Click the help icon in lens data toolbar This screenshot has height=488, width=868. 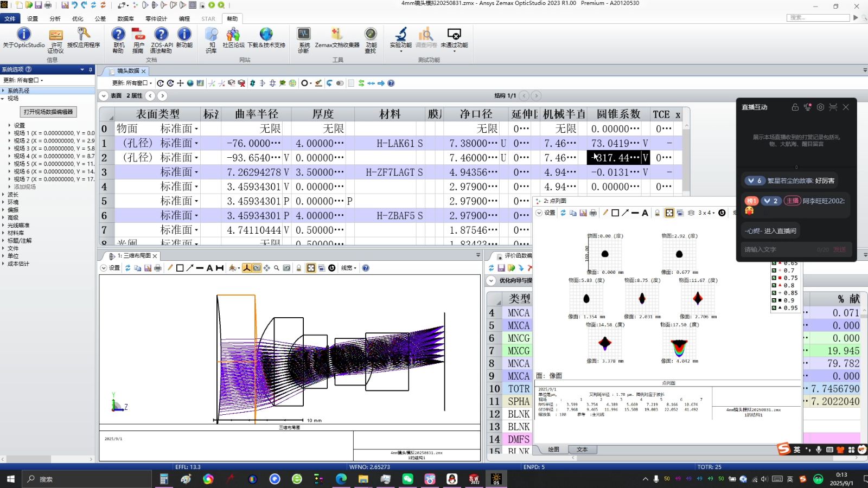coord(391,83)
